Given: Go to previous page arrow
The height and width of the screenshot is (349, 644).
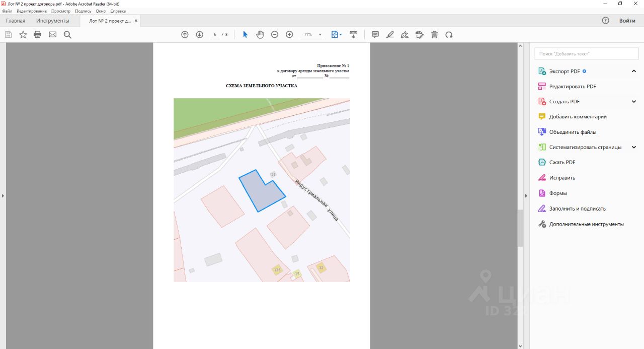Looking at the screenshot, I should (x=185, y=35).
